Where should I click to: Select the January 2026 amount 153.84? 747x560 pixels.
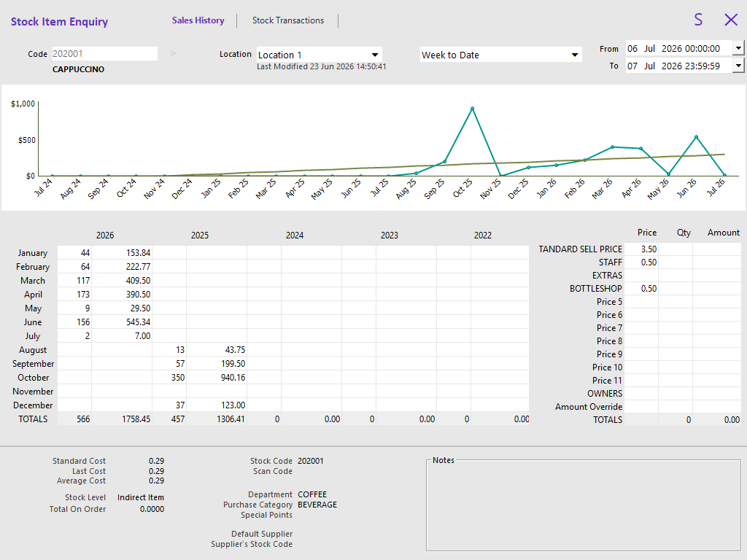coord(122,253)
